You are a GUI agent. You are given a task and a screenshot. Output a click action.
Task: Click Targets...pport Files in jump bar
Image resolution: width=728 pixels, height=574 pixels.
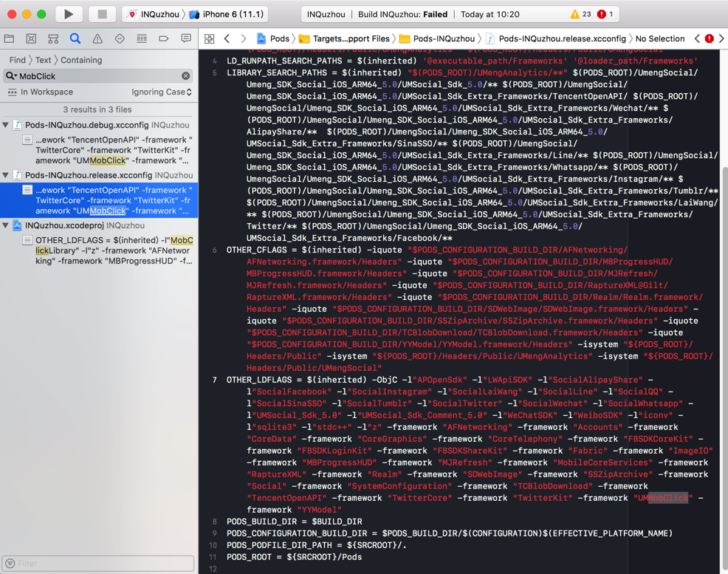344,38
